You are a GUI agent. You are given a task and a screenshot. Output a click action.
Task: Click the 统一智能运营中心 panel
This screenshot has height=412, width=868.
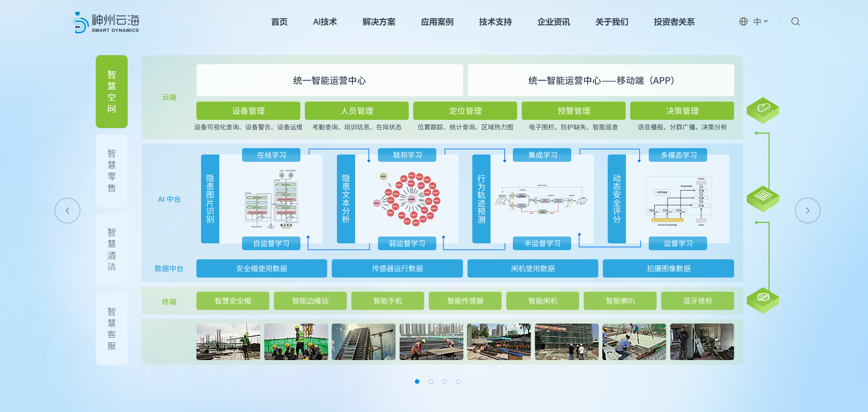[x=330, y=80]
